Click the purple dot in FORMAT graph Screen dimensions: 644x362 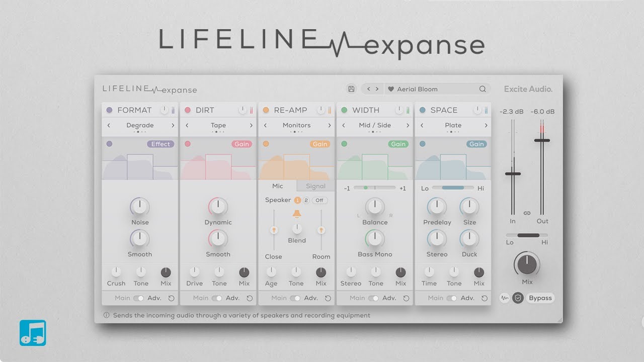(x=109, y=144)
